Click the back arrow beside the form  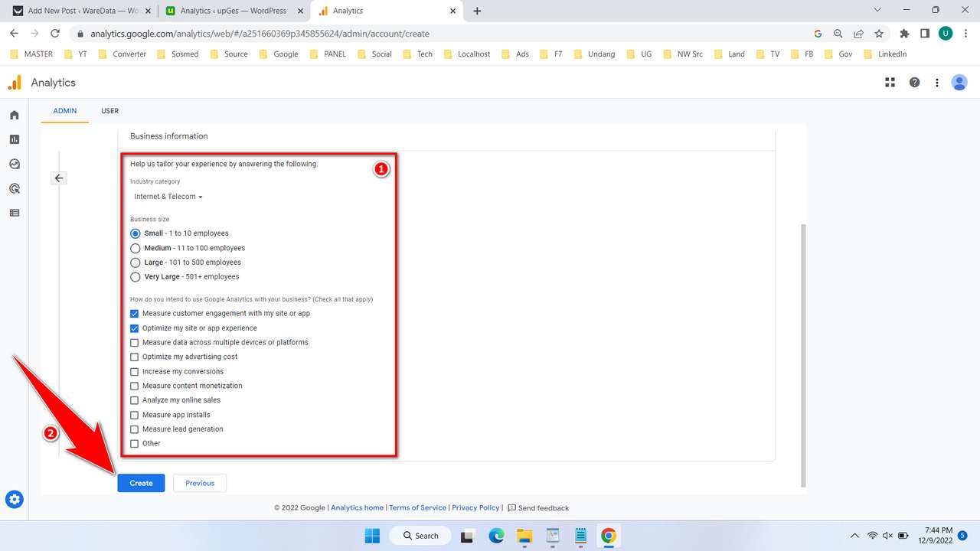tap(59, 178)
